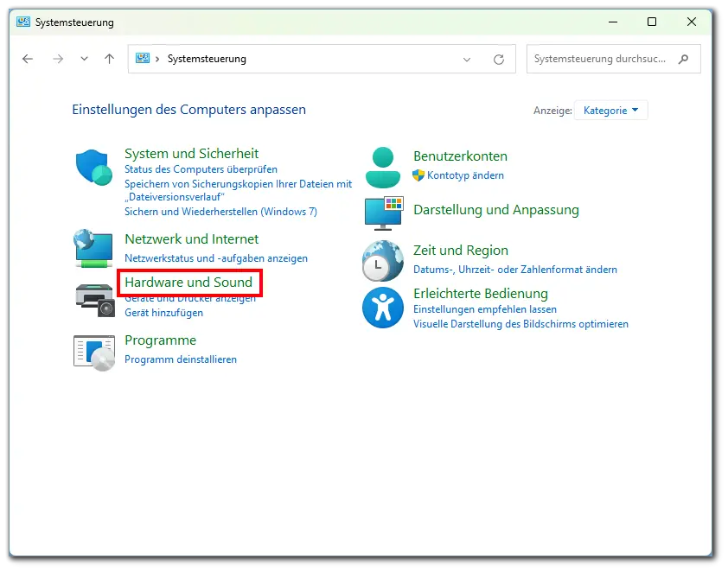Open Netzwerkstatus und -aufgaben anzeigen
Viewport: 728px width, 572px height.
(216, 258)
